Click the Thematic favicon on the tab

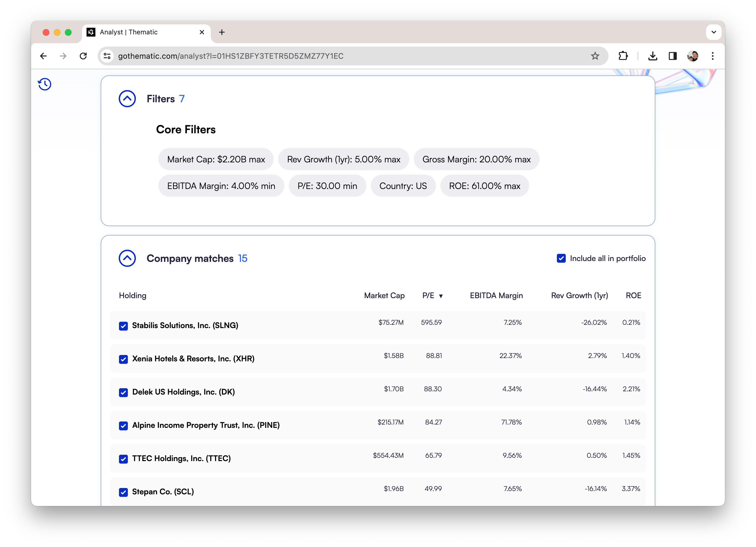point(91,32)
